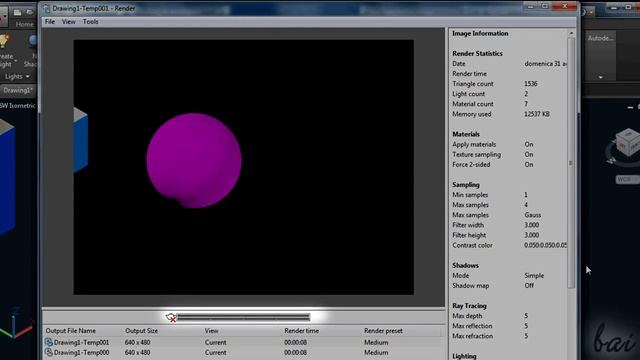Click the Filter width 3.000 value

(x=531, y=225)
